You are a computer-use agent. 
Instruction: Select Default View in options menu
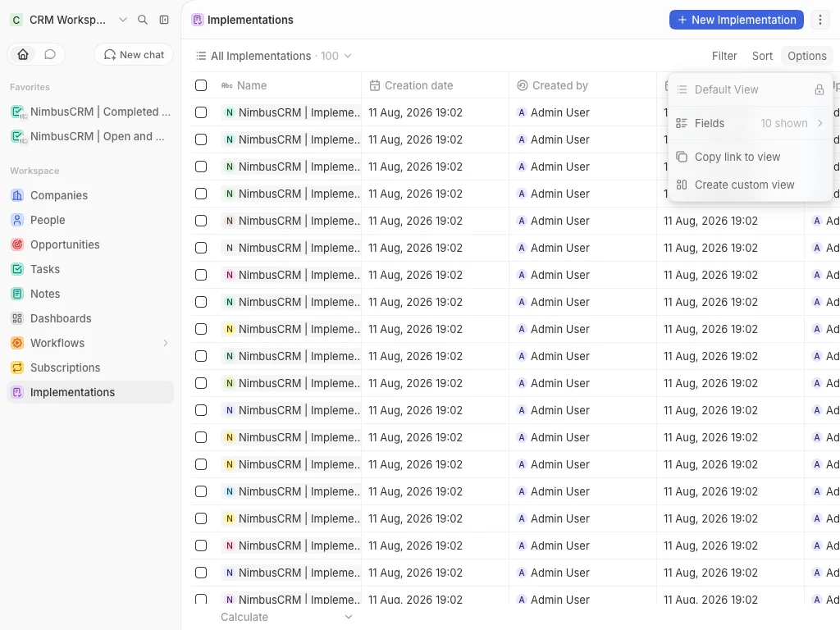click(750, 89)
